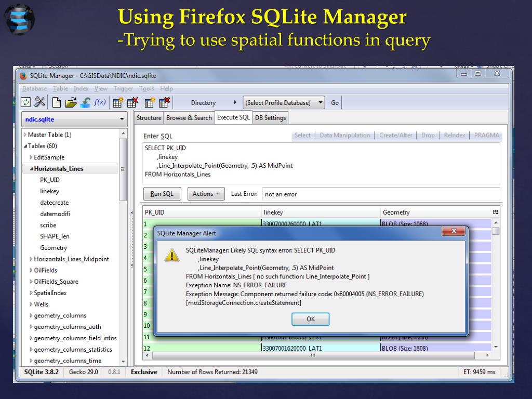532x399 pixels.
Task: Click the Select SQL template link
Action: click(302, 136)
